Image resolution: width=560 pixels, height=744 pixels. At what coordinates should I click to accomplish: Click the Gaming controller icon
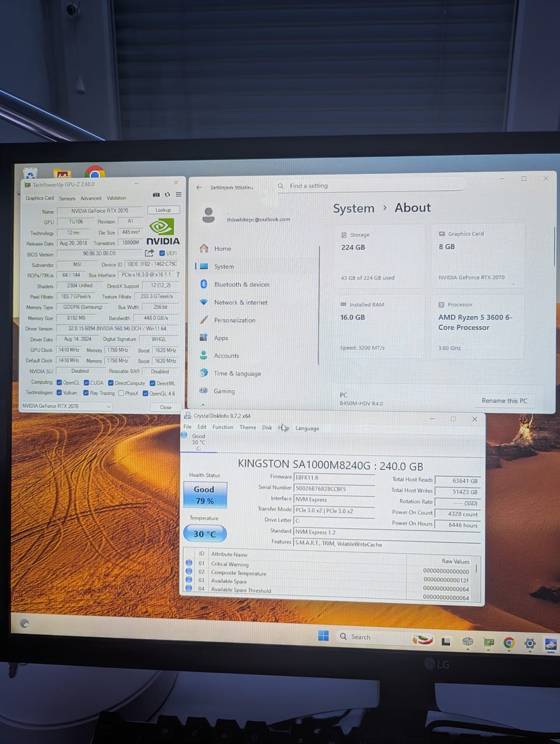point(204,390)
